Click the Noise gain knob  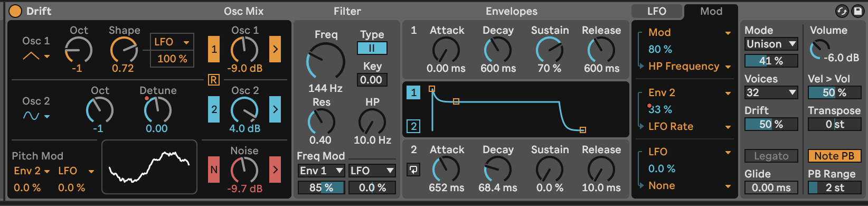coord(244,171)
